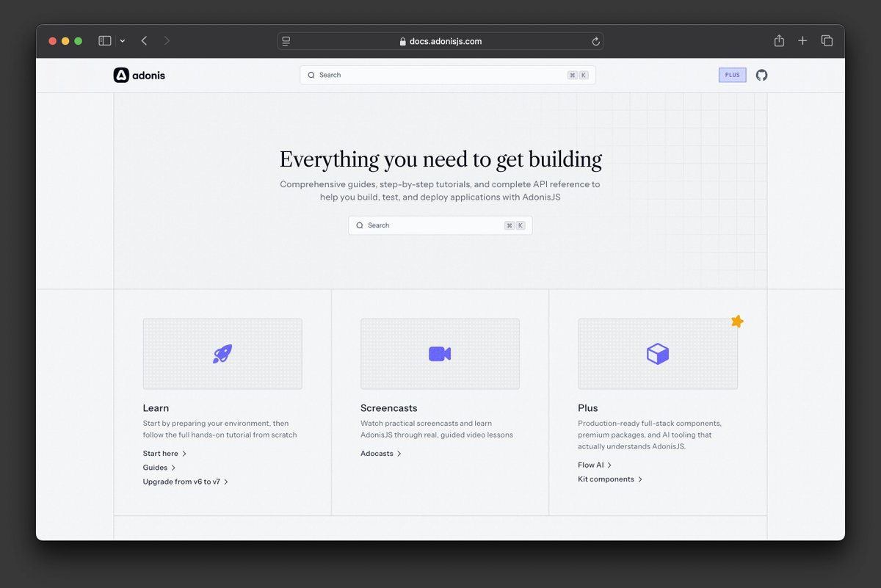Click the Learn card heading
The width and height of the screenshot is (881, 588).
(156, 408)
